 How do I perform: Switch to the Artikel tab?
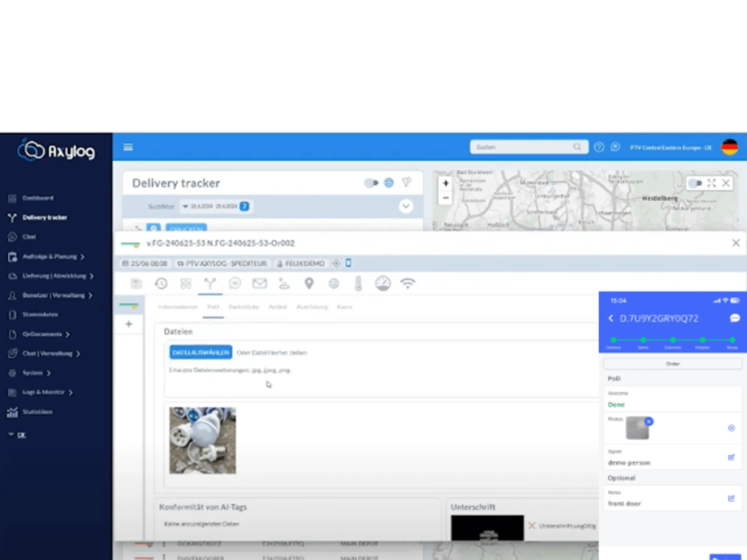277,307
